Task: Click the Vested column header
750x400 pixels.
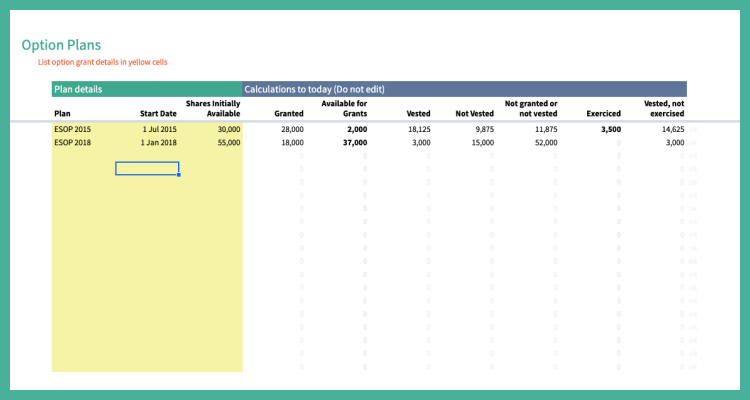Action: [x=419, y=113]
